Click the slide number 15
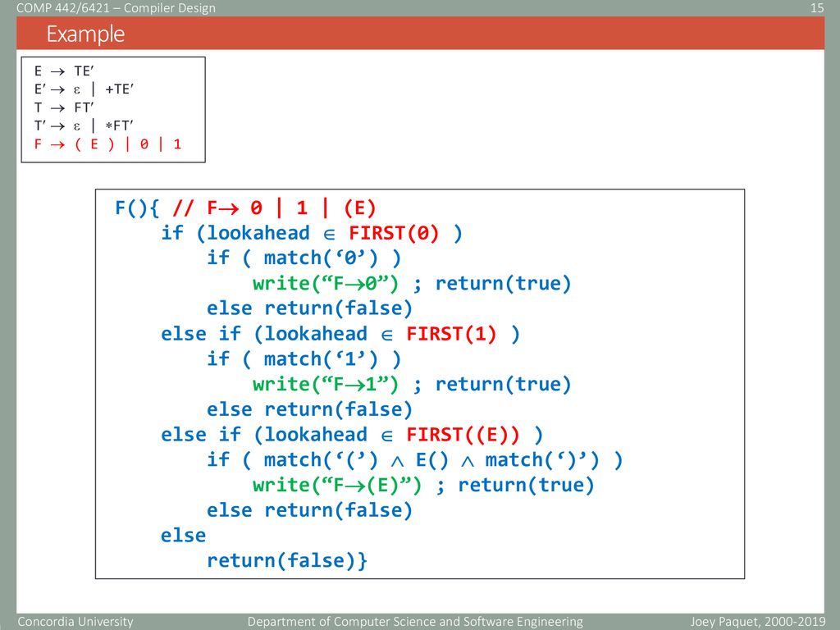The height and width of the screenshot is (630, 840). point(816,8)
